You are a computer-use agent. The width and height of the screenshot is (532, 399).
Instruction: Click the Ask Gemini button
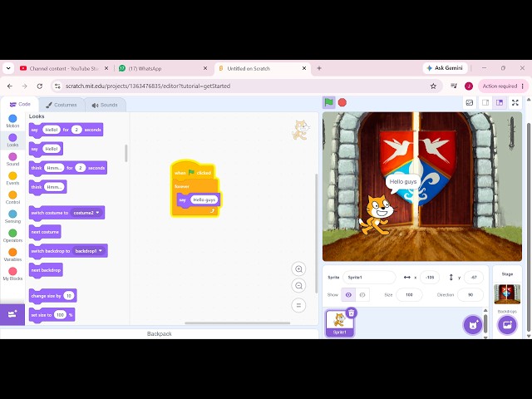[445, 68]
